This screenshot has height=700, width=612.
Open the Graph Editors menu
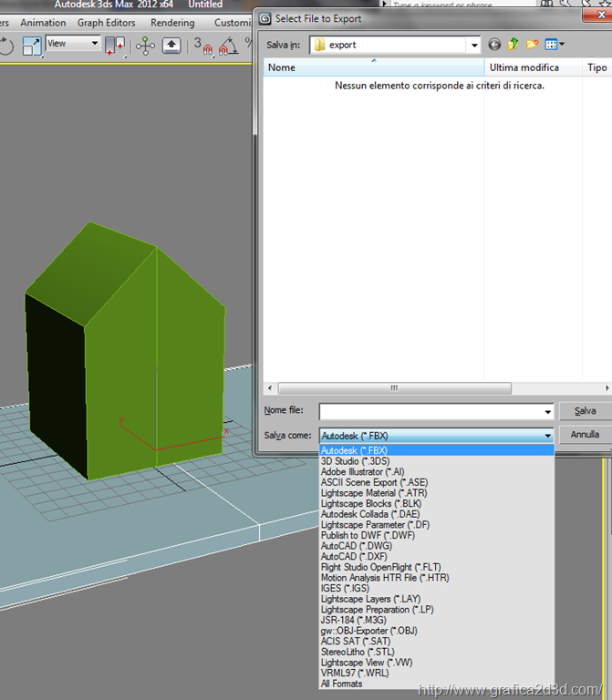[x=106, y=23]
